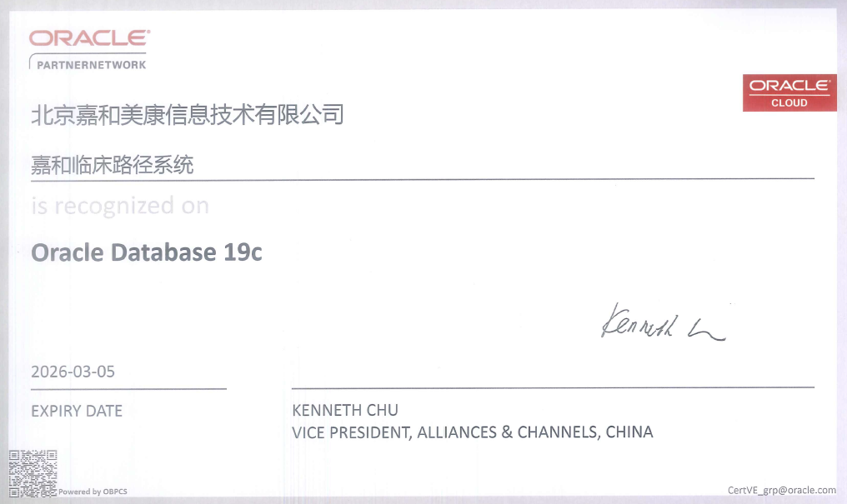Viewport: 847px width, 504px height.
Task: Click the "VICE PRESIDENT, ALLIANCES & CHANNELS, CHINA" title
Action: 473,432
